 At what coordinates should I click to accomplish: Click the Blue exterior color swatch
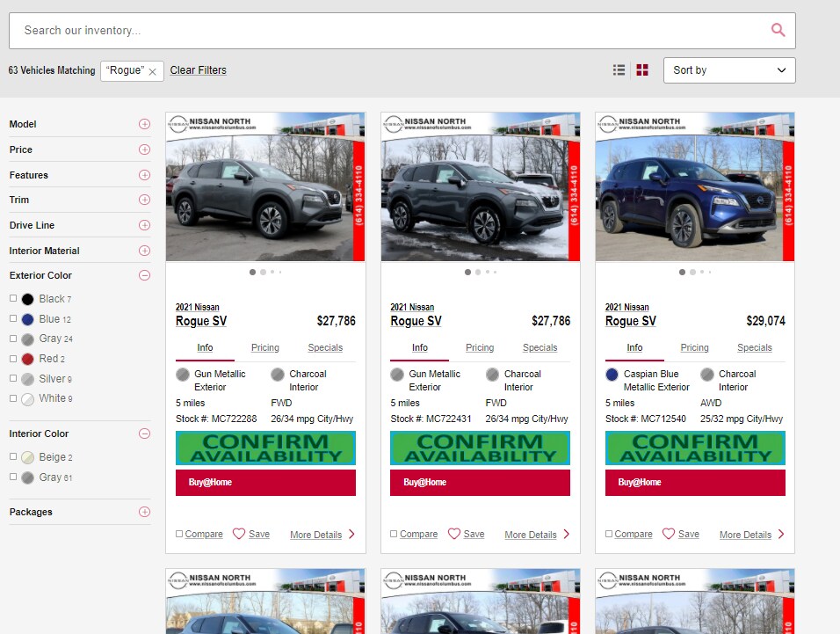pos(28,319)
